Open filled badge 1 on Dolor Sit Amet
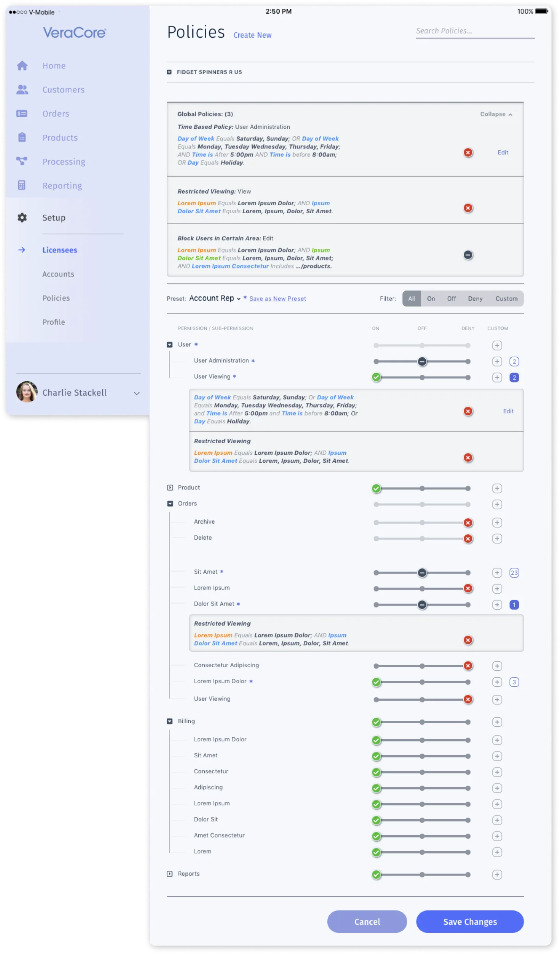Image resolution: width=560 pixels, height=954 pixels. point(514,605)
